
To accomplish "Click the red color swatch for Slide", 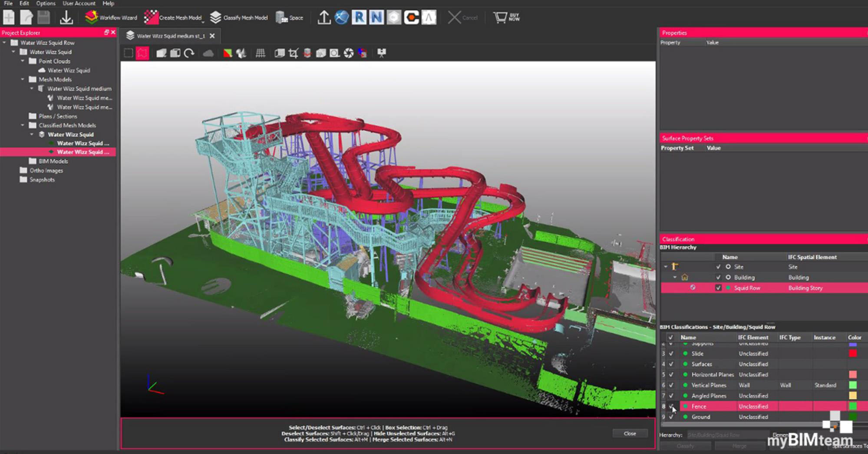I will point(853,354).
